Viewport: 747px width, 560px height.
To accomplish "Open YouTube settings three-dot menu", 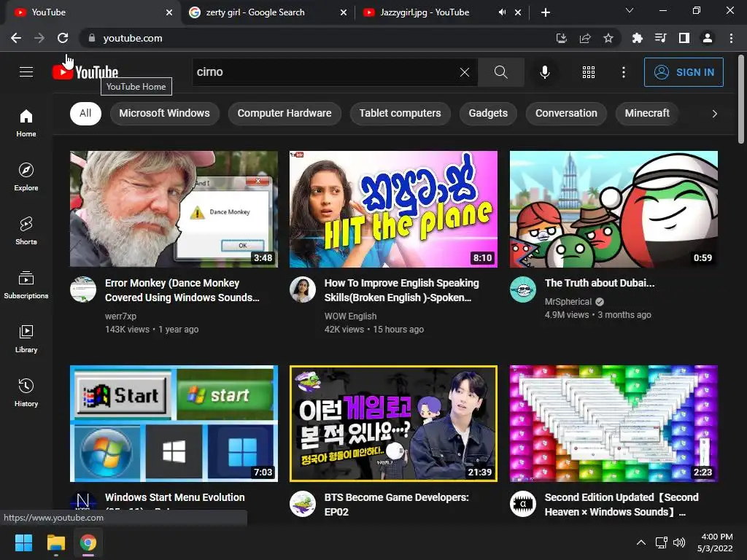I will point(623,72).
